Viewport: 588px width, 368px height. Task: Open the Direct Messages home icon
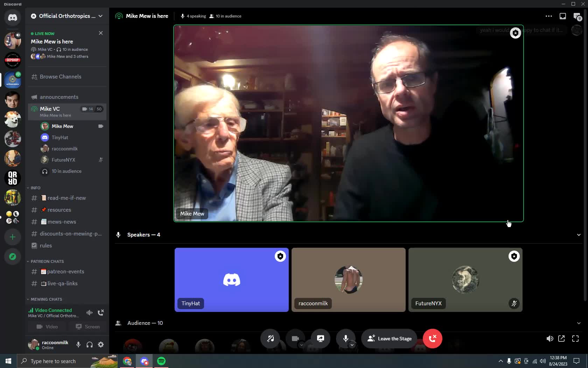[x=13, y=18]
